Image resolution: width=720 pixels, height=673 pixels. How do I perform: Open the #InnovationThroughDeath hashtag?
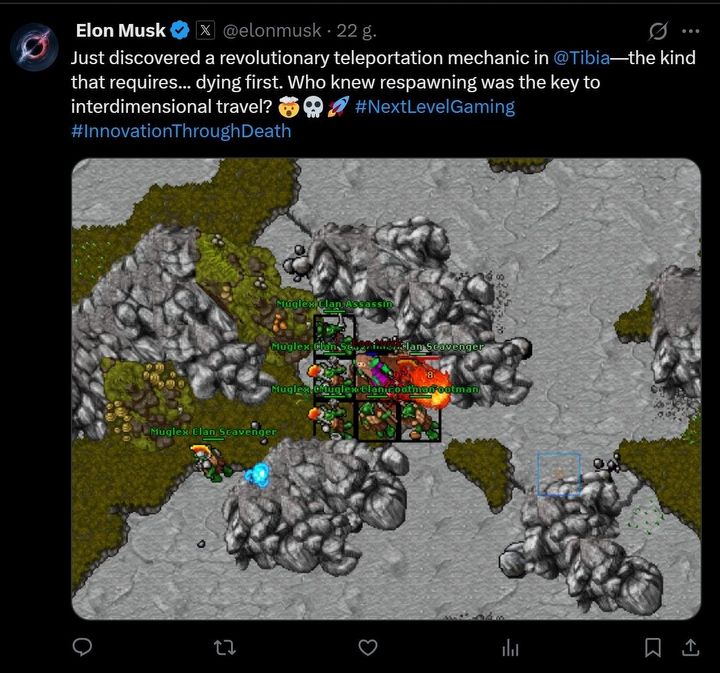coord(181,131)
